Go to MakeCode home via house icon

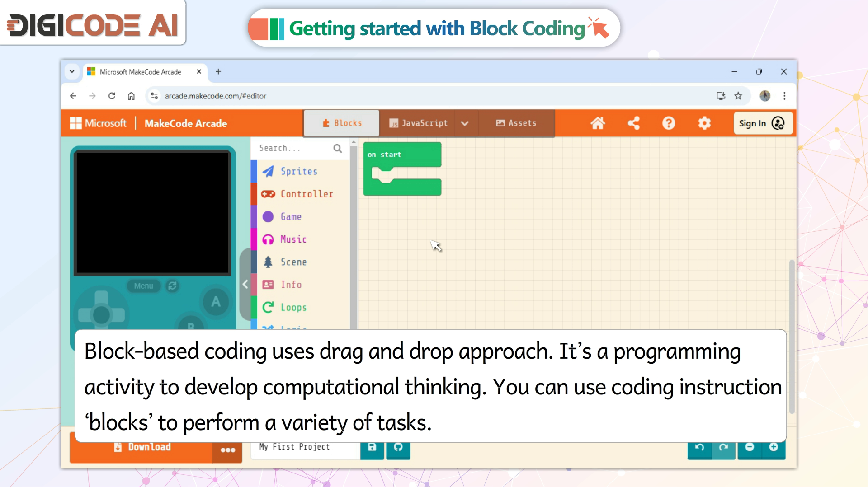(x=598, y=123)
